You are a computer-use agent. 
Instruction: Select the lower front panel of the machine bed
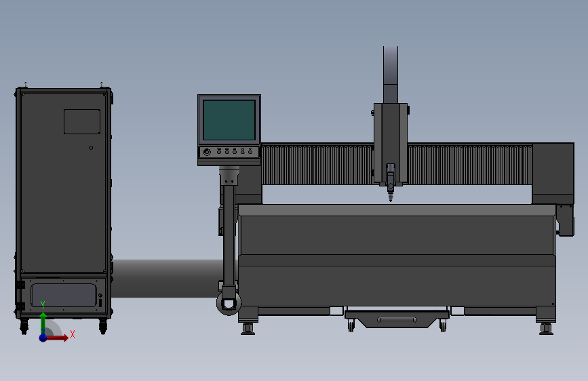point(397,286)
